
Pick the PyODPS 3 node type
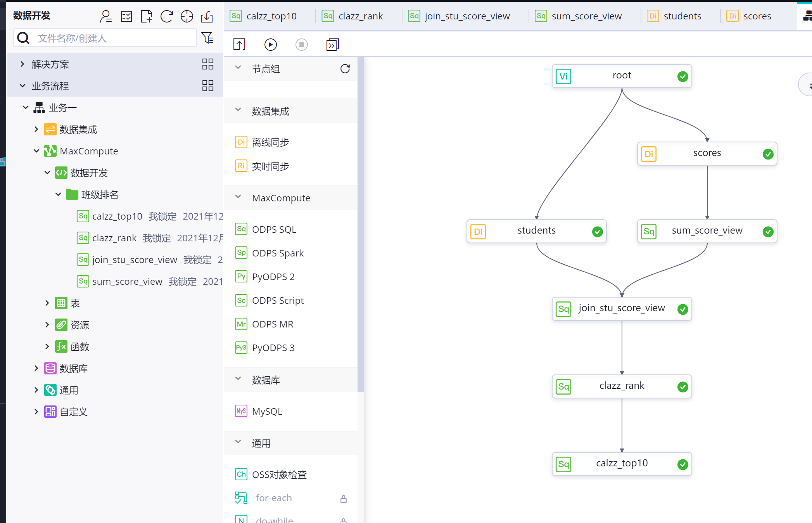coord(265,348)
